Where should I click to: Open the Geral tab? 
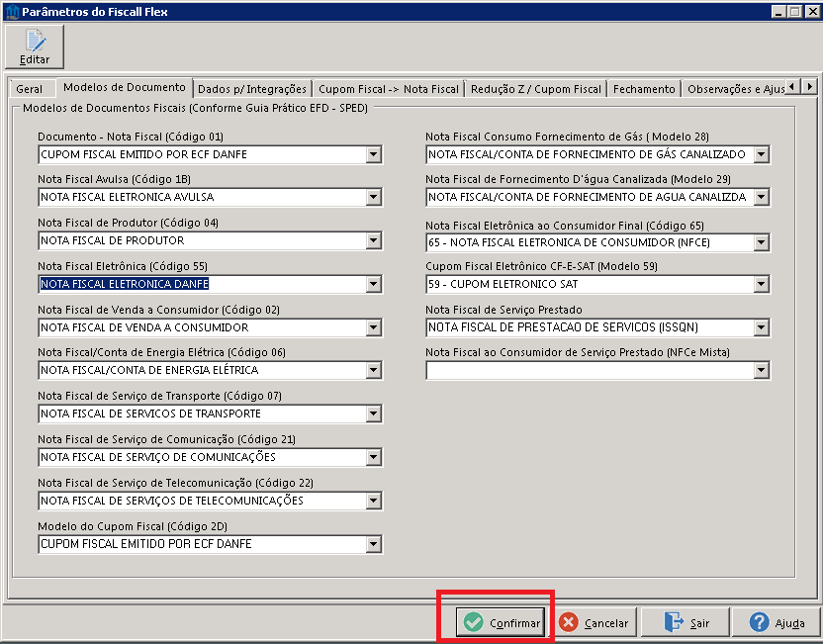[30, 89]
